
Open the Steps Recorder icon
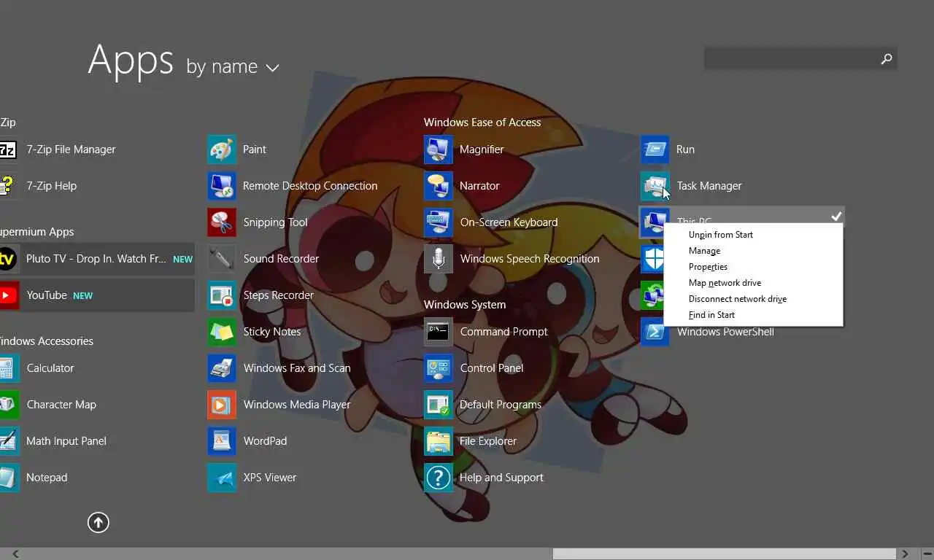click(x=222, y=295)
